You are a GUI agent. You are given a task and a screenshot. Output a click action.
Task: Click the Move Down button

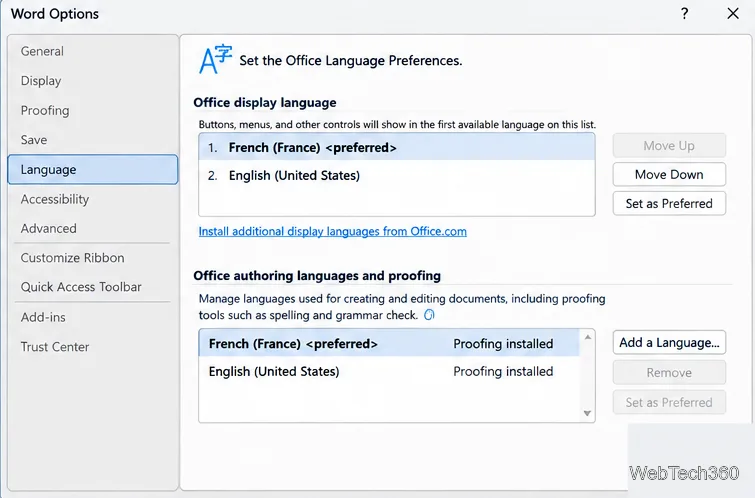tap(669, 174)
